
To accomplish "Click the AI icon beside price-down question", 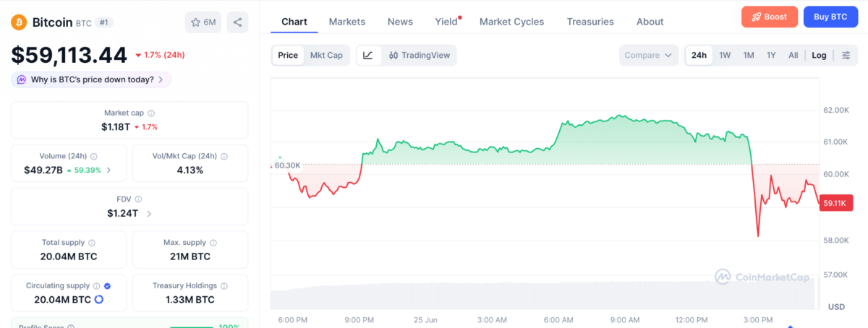I will point(22,79).
